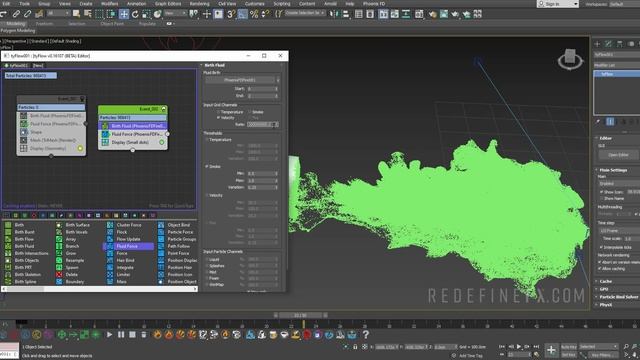Screen dimensions: 640x360
Task: Pick the Birth Fluid operator in the list
Action: click(24, 246)
